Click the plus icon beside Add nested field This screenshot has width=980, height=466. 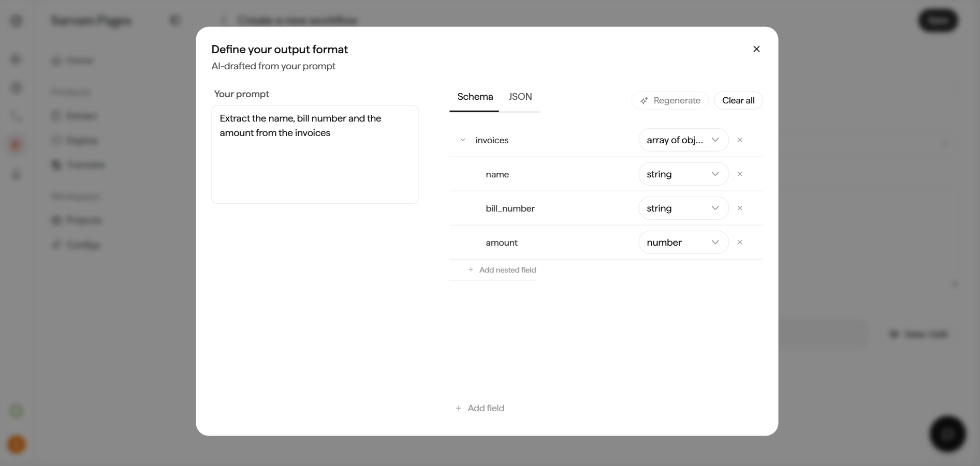coord(471,269)
